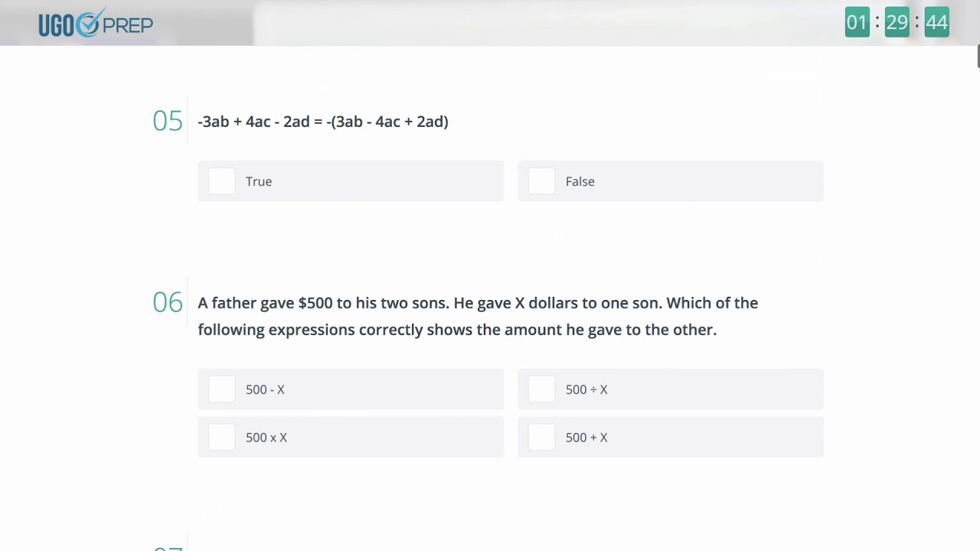Click the "True" answer label text
Screen dimensions: 980x551
tap(259, 181)
